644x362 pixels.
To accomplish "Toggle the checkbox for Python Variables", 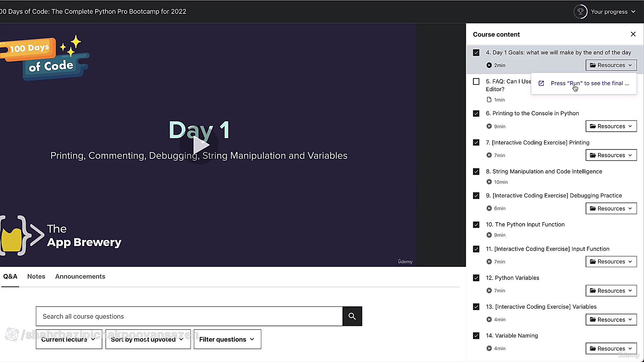I will [476, 278].
